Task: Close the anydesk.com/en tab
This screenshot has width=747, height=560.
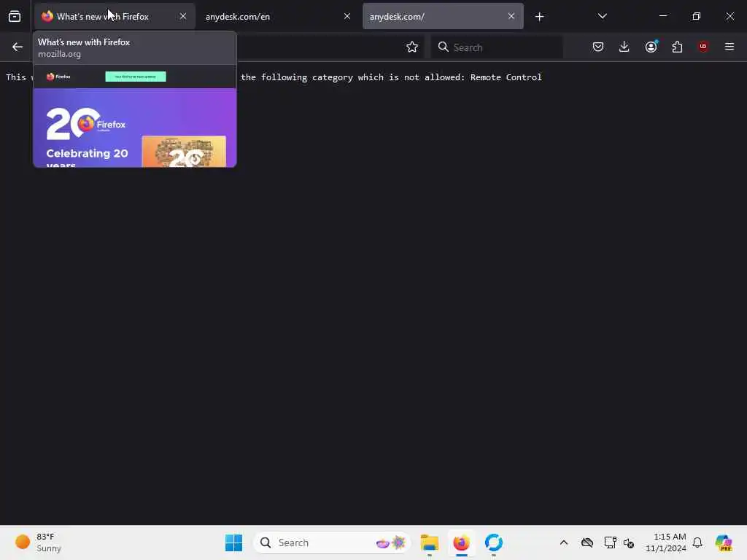Action: (x=347, y=16)
